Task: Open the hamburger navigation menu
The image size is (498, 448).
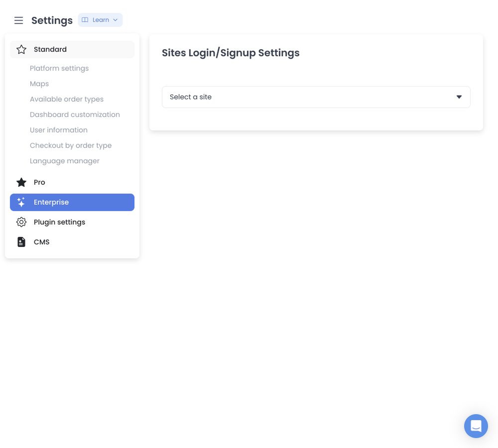Action: point(19,20)
